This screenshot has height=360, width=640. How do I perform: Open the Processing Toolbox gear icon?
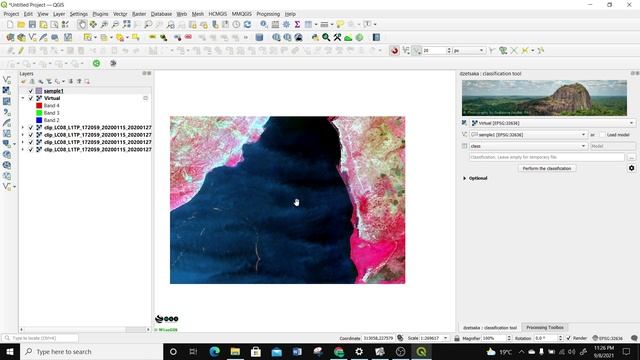pos(287,24)
